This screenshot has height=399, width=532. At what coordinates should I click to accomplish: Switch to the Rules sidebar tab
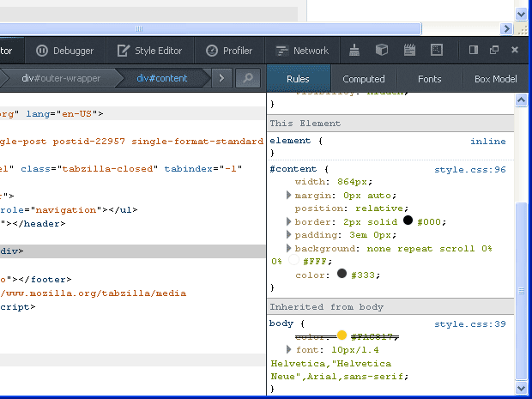[298, 79]
